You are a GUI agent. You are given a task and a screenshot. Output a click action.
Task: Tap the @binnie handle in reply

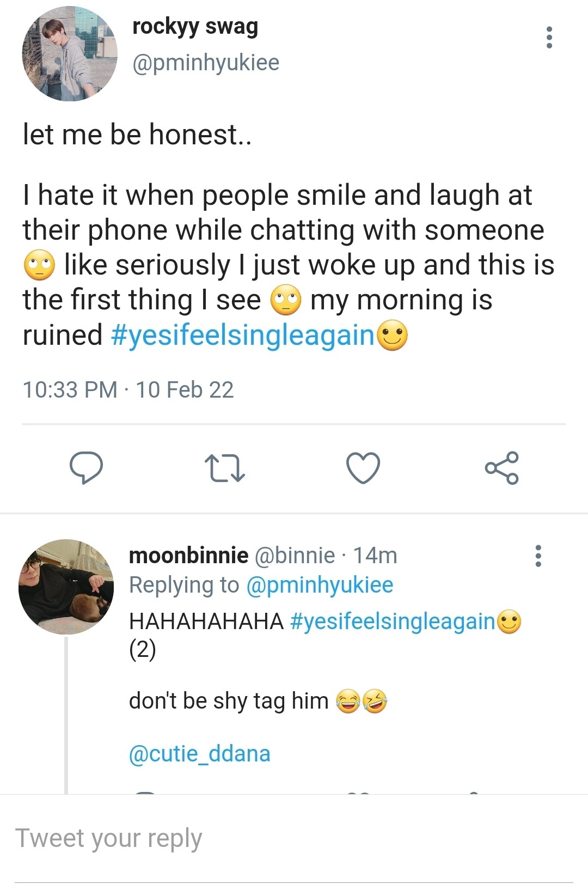point(295,556)
